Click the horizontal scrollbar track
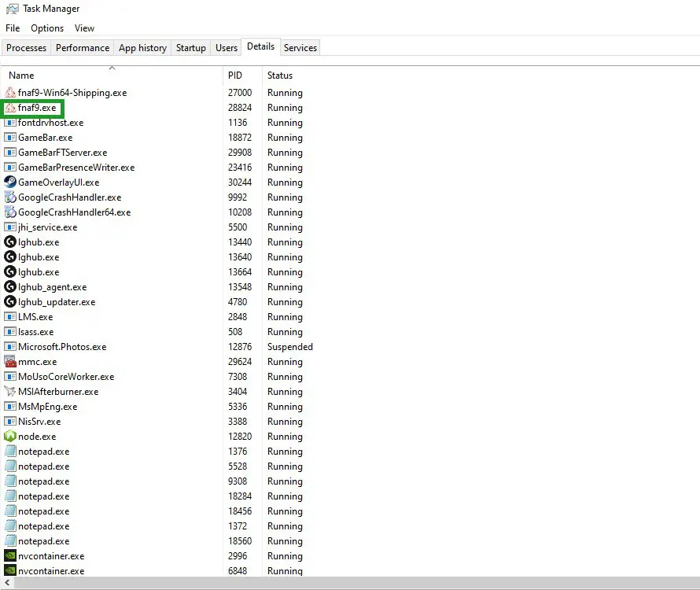700x590 pixels. click(357, 582)
